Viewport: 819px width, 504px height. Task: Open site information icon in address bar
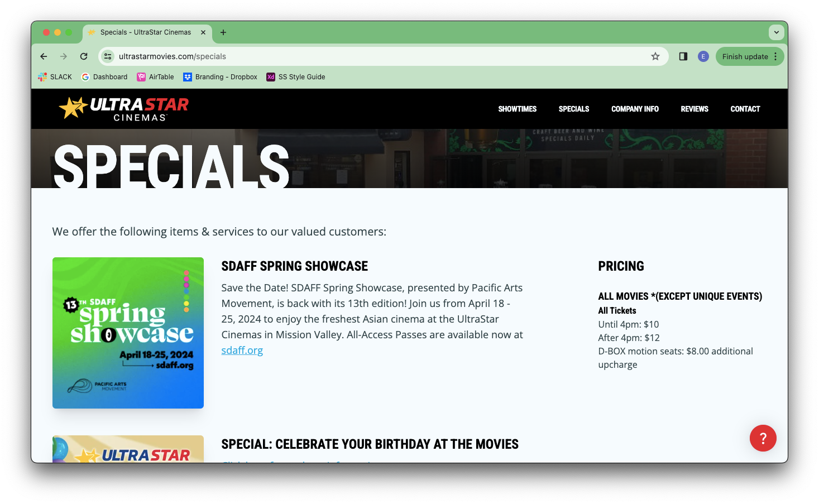click(108, 56)
